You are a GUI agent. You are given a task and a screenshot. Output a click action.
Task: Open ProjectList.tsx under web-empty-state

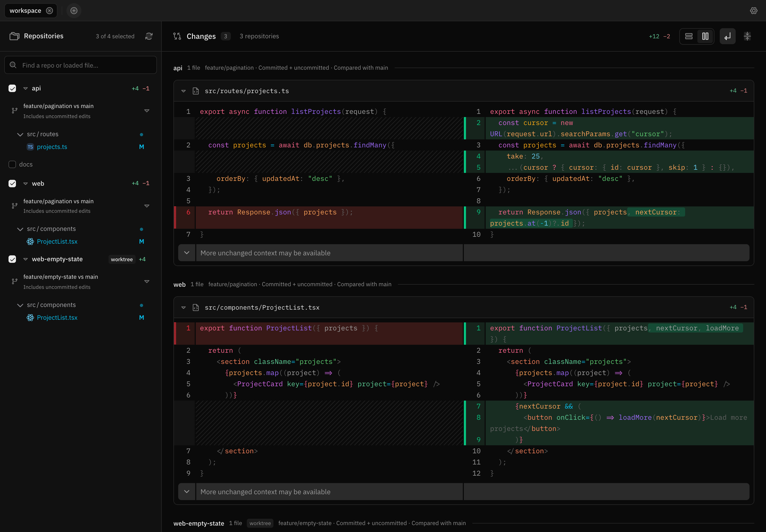click(x=57, y=318)
